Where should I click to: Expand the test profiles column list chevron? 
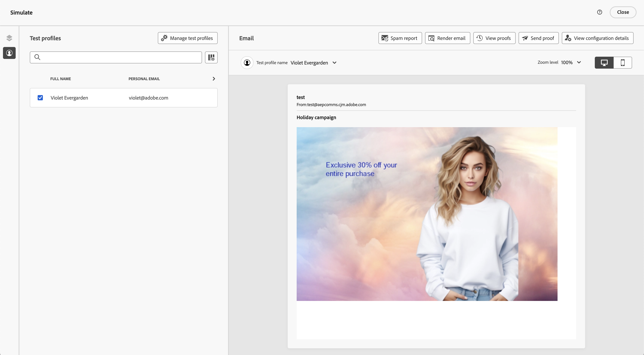tap(214, 78)
